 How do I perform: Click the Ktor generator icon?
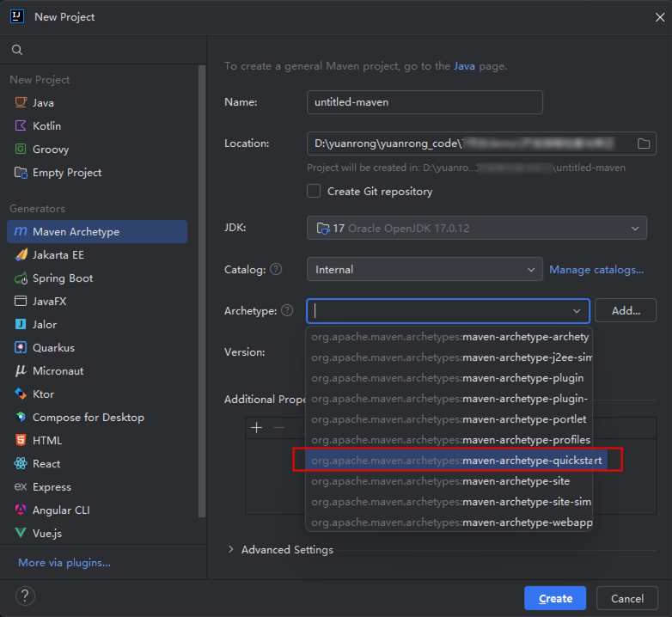pyautogui.click(x=21, y=394)
